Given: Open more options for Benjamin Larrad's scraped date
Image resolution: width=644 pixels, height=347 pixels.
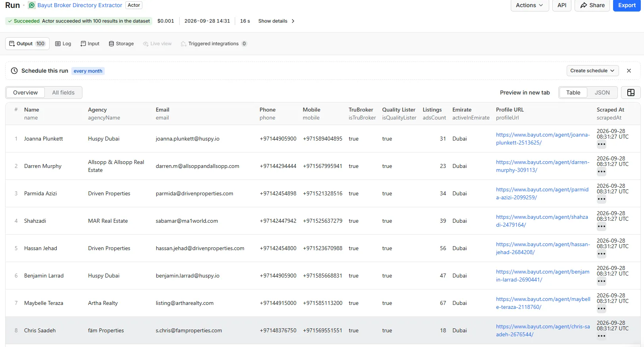Looking at the screenshot, I should pyautogui.click(x=602, y=281).
